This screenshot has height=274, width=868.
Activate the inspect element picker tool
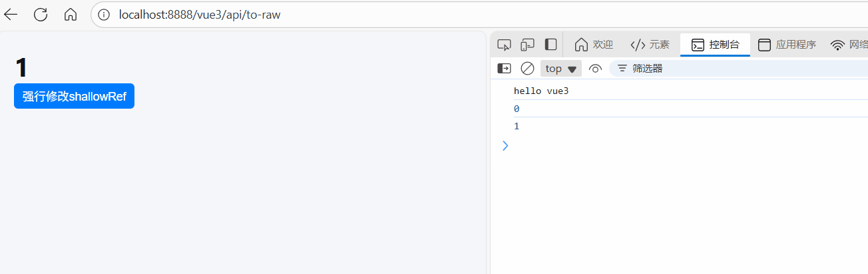click(504, 45)
